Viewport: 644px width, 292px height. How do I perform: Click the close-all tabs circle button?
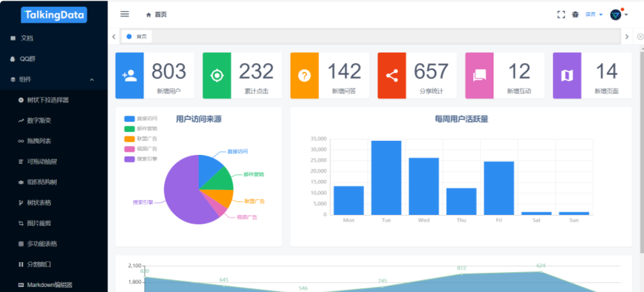pyautogui.click(x=640, y=37)
